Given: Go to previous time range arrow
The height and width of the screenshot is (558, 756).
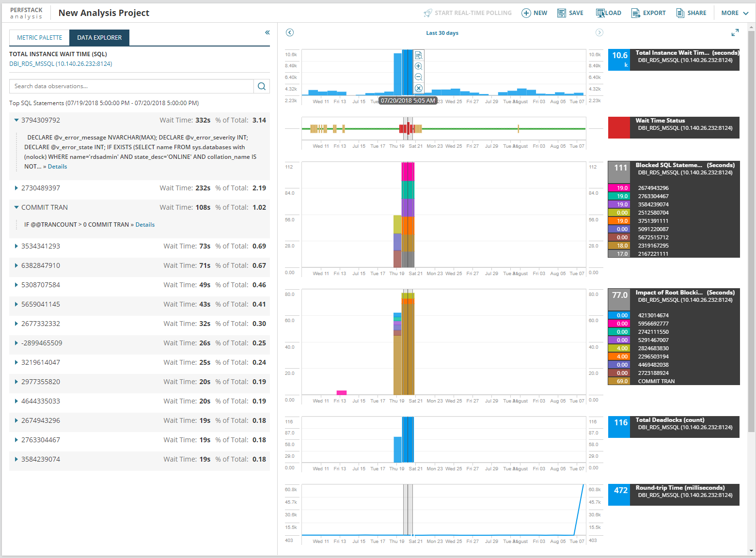Looking at the screenshot, I should 290,32.
